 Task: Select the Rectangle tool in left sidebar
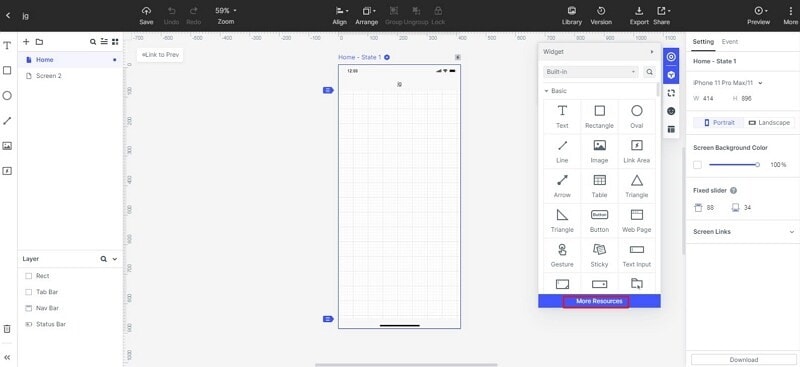(x=7, y=70)
